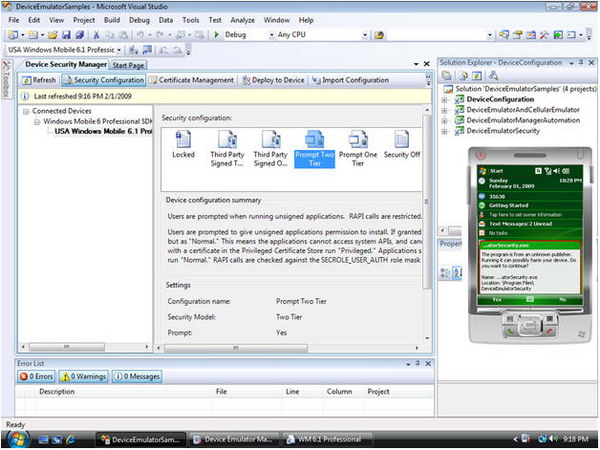Toggle the 0 Errors filter
Image resolution: width=600 pixels, height=450 pixels.
[x=36, y=377]
